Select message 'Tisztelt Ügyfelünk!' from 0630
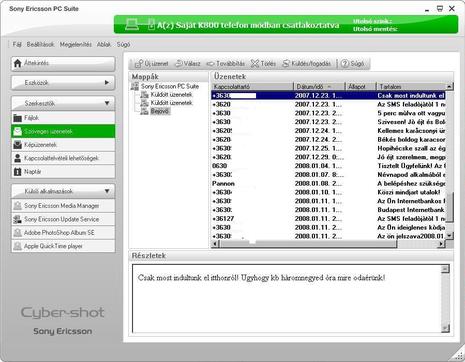 coord(328,166)
